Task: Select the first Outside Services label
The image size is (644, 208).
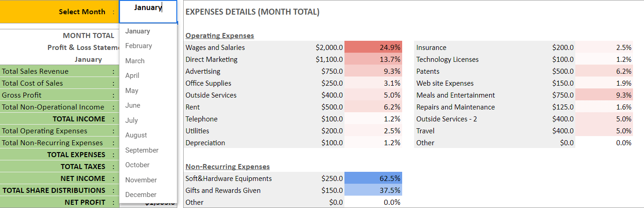Action: pyautogui.click(x=211, y=95)
